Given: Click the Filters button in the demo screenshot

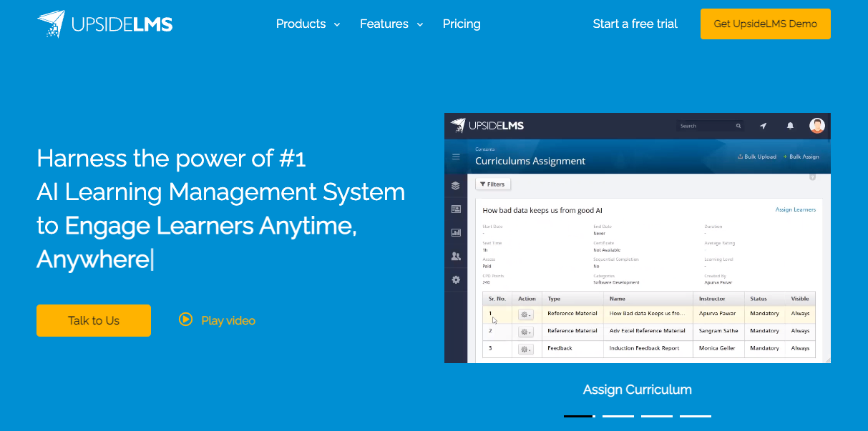Looking at the screenshot, I should pos(493,184).
